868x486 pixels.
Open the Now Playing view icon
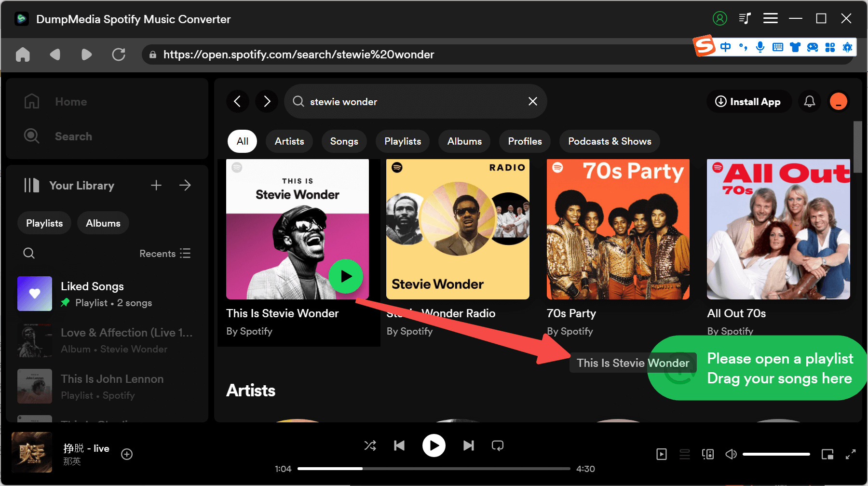pos(662,454)
